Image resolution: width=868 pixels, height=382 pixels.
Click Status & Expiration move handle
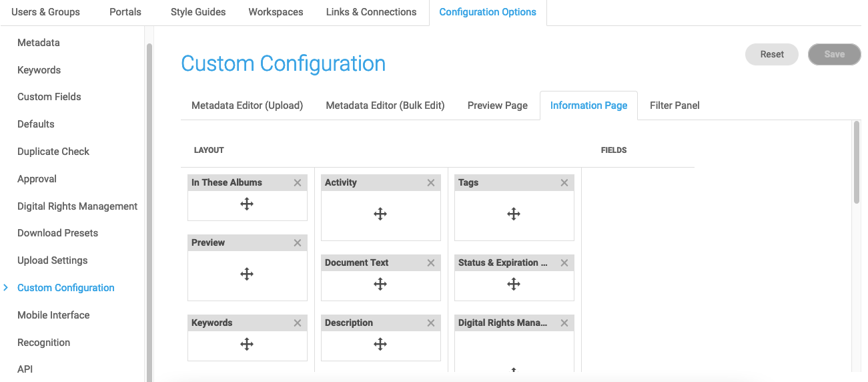514,284
